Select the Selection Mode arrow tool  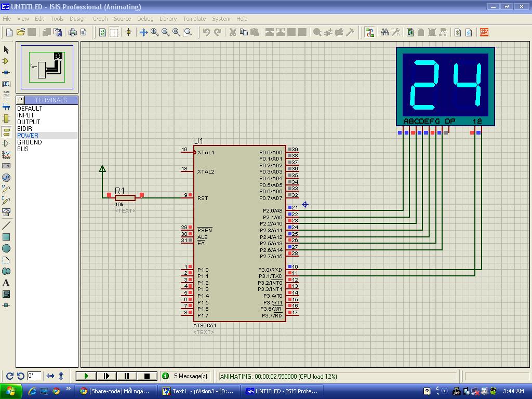[6, 50]
